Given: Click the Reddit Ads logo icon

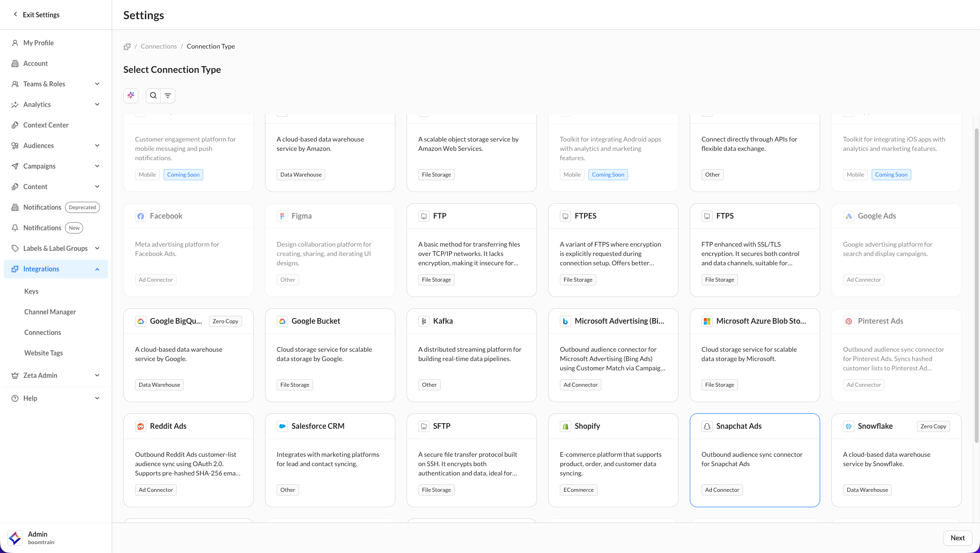Looking at the screenshot, I should click(141, 426).
